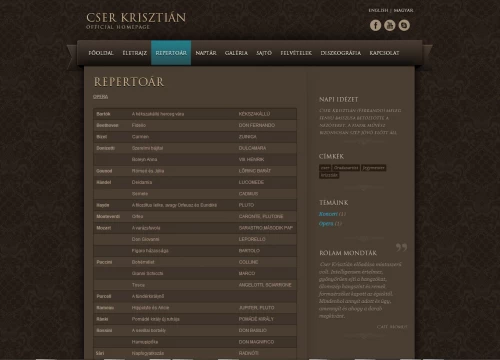Image resolution: width=500 pixels, height=360 pixels.
Task: Select the cser tag under Címkék
Action: [x=325, y=168]
